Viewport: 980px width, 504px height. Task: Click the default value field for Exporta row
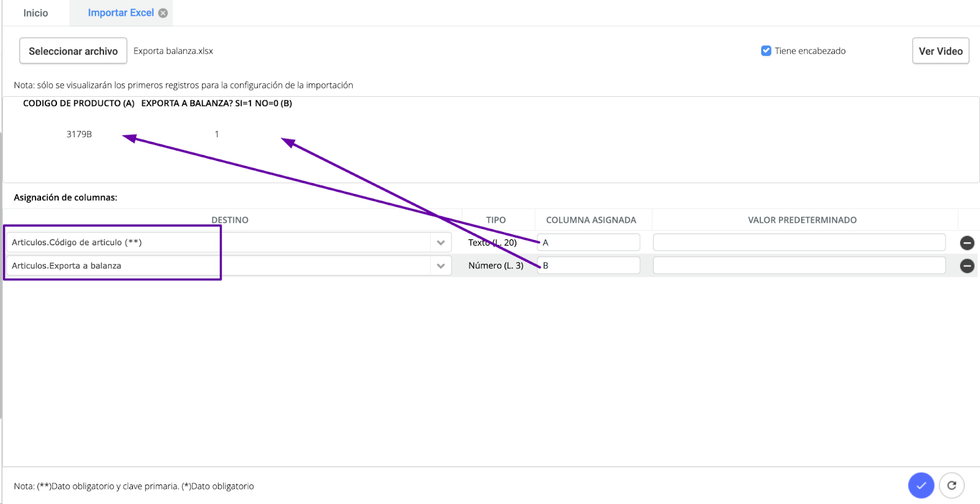pyautogui.click(x=799, y=266)
